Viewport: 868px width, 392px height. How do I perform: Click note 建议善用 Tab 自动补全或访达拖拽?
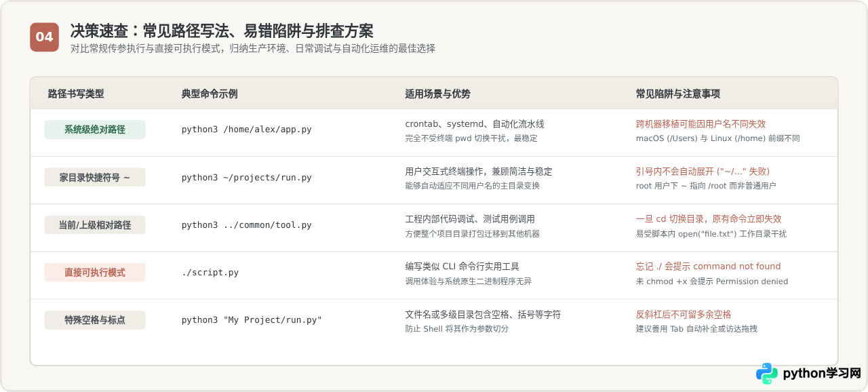click(x=696, y=329)
